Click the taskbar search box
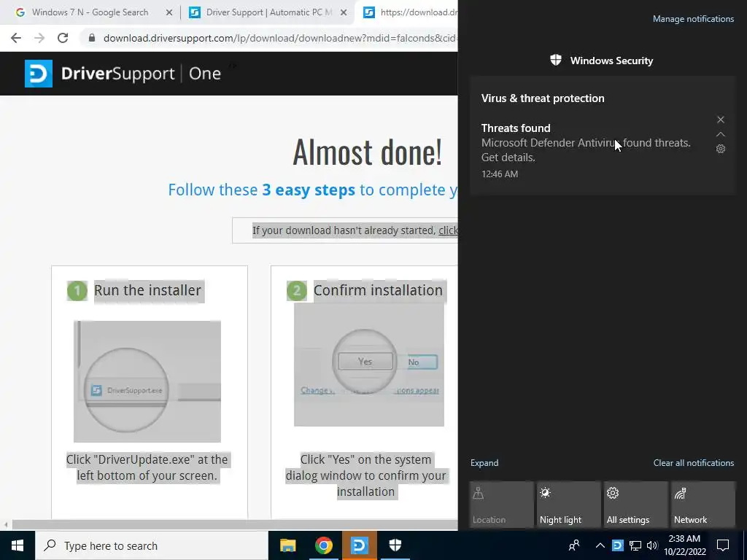The height and width of the screenshot is (560, 747). [152, 545]
